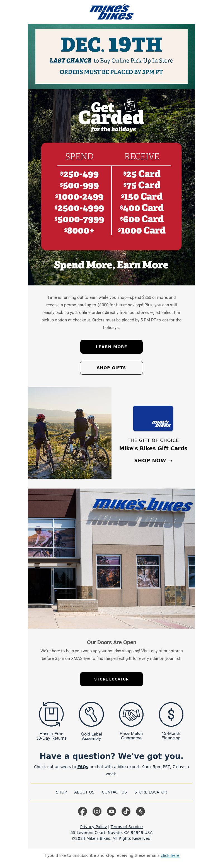The height and width of the screenshot is (868, 223).
Task: Click the Shop Gifts outlined button
Action: pos(111,368)
